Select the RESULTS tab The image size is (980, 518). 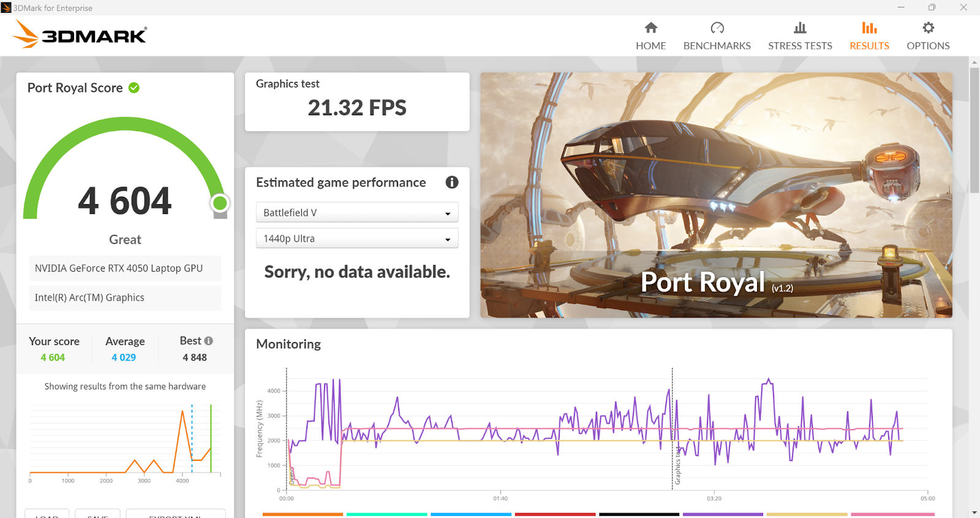(869, 36)
